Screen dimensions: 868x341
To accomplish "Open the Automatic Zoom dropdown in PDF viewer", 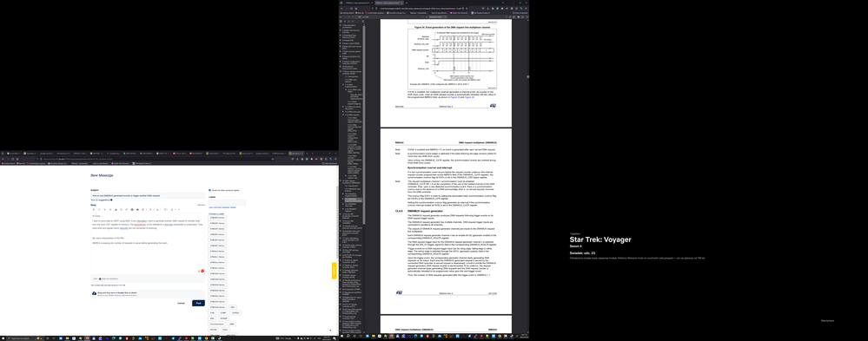I will coord(438,16).
